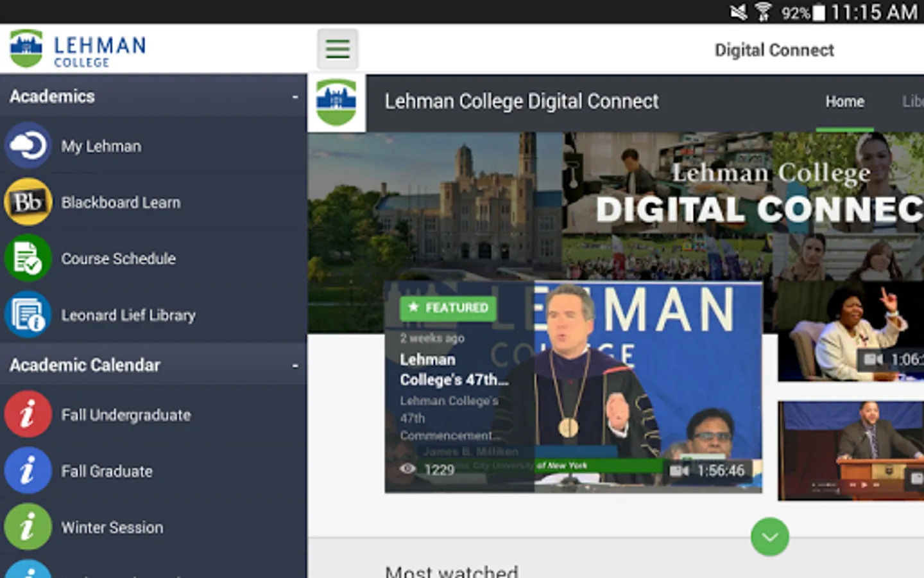Select the Home tab
The image size is (924, 578).
click(844, 102)
